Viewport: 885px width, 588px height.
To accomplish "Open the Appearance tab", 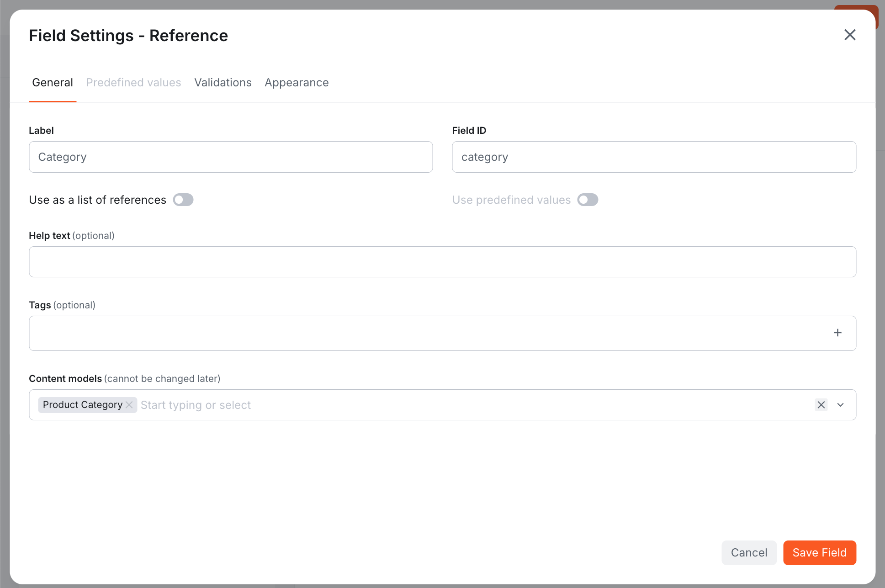I will tap(297, 82).
